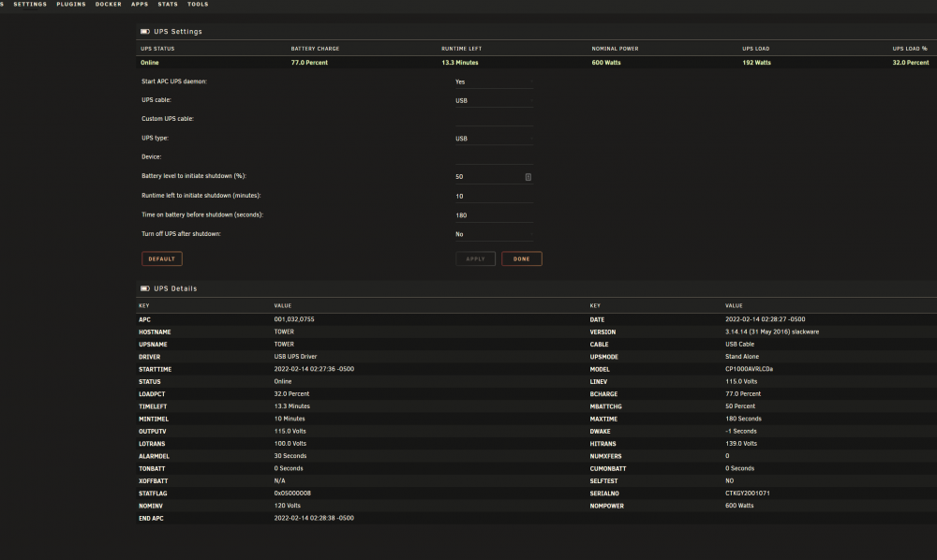
Task: Open the Settings menu tab
Action: (30, 4)
